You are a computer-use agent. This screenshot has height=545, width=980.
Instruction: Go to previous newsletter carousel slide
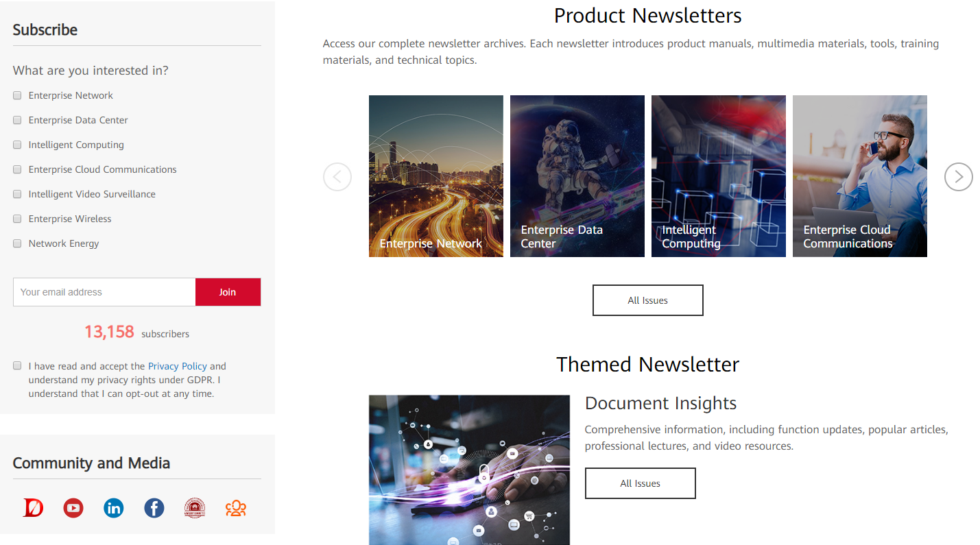pyautogui.click(x=337, y=177)
